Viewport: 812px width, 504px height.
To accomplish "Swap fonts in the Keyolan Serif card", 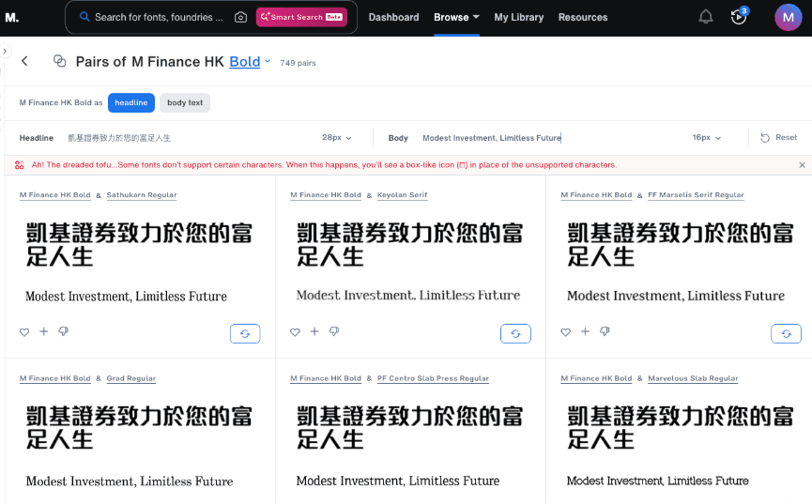I will (x=515, y=333).
